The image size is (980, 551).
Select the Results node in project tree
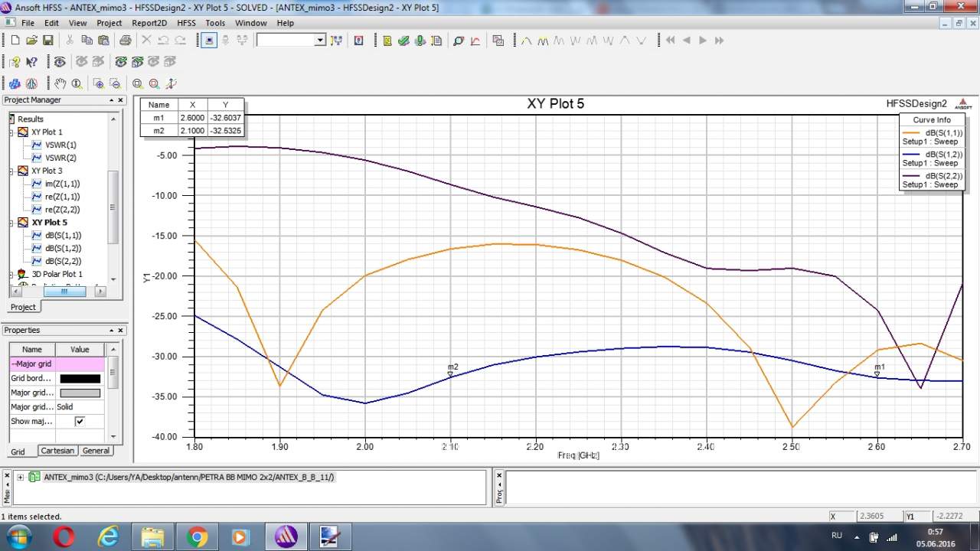pyautogui.click(x=31, y=119)
